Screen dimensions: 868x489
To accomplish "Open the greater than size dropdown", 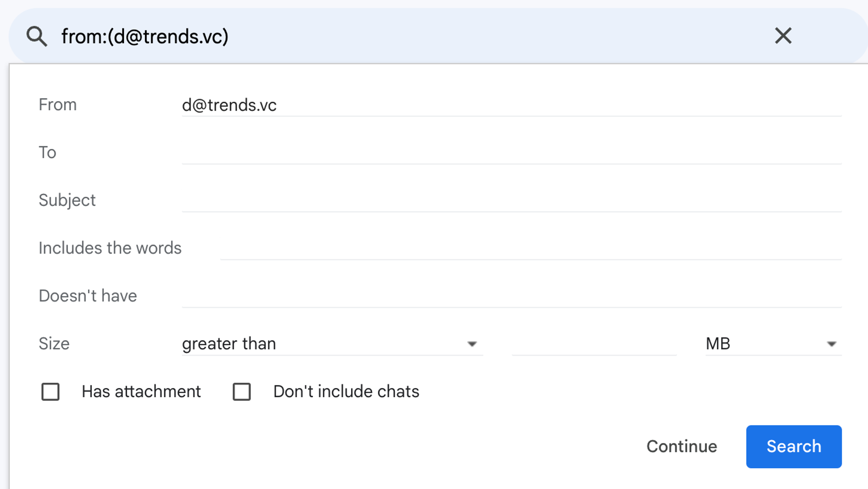I will click(x=332, y=344).
